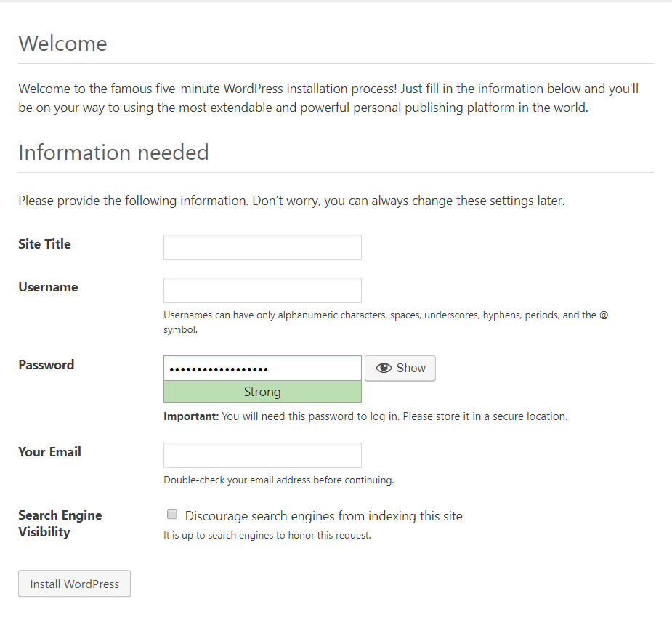
Task: Click the eye icon on the Show button
Action: [384, 369]
